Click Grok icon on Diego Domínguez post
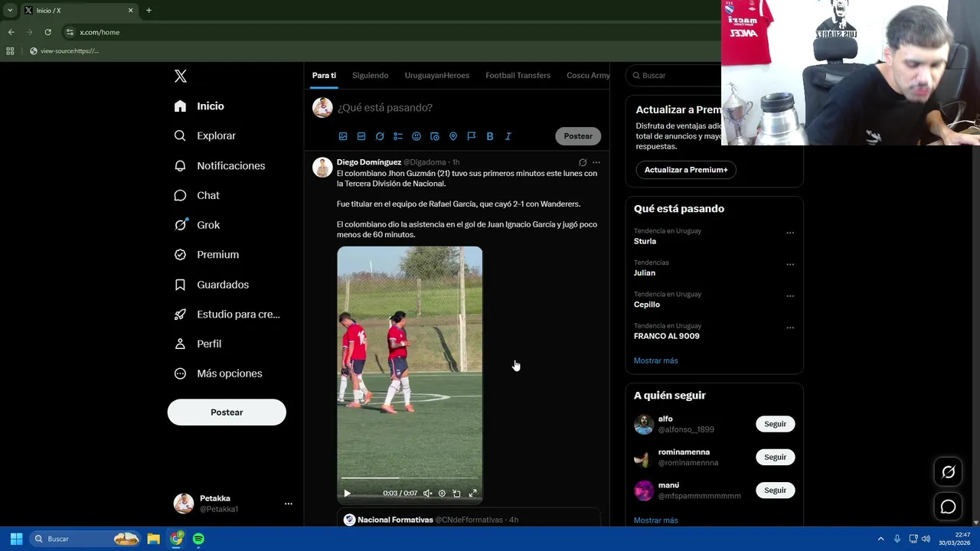The width and height of the screenshot is (980, 551). click(x=583, y=162)
